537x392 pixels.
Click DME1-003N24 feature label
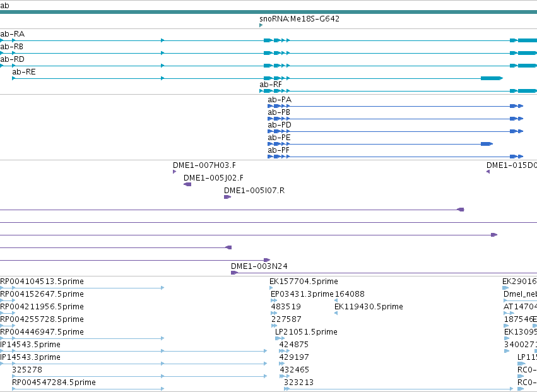[x=259, y=266]
